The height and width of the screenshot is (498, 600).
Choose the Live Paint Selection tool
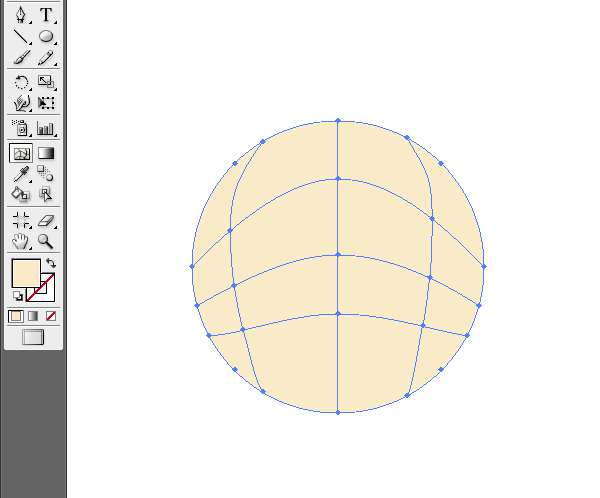[x=46, y=194]
